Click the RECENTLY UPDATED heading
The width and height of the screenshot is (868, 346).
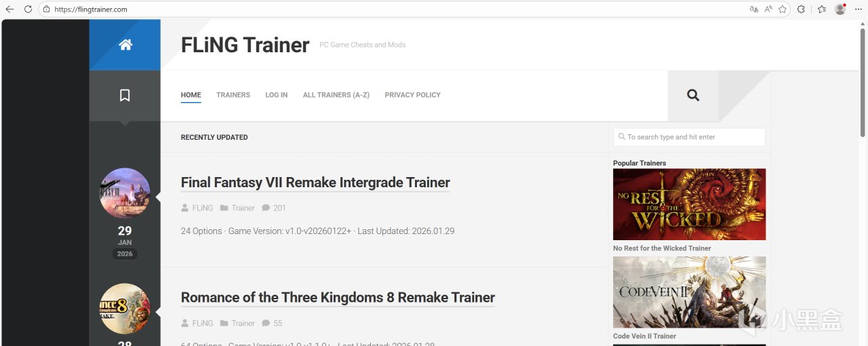click(x=214, y=137)
